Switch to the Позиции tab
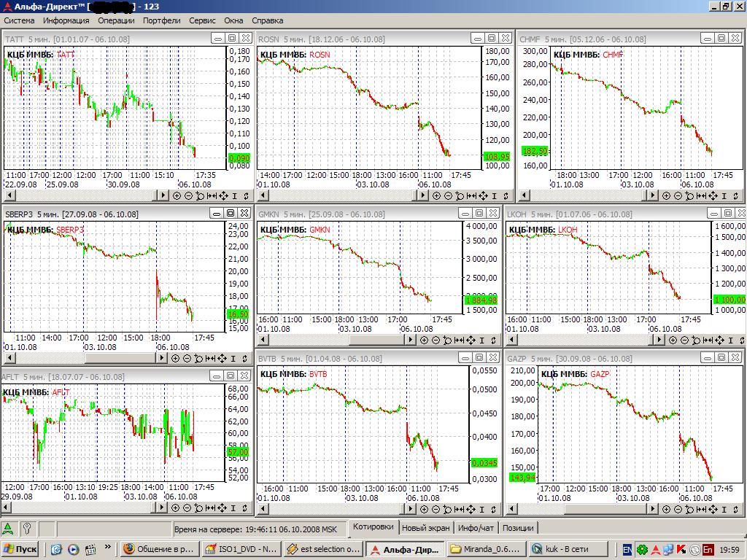Image resolution: width=747 pixels, height=560 pixels. coord(518,528)
